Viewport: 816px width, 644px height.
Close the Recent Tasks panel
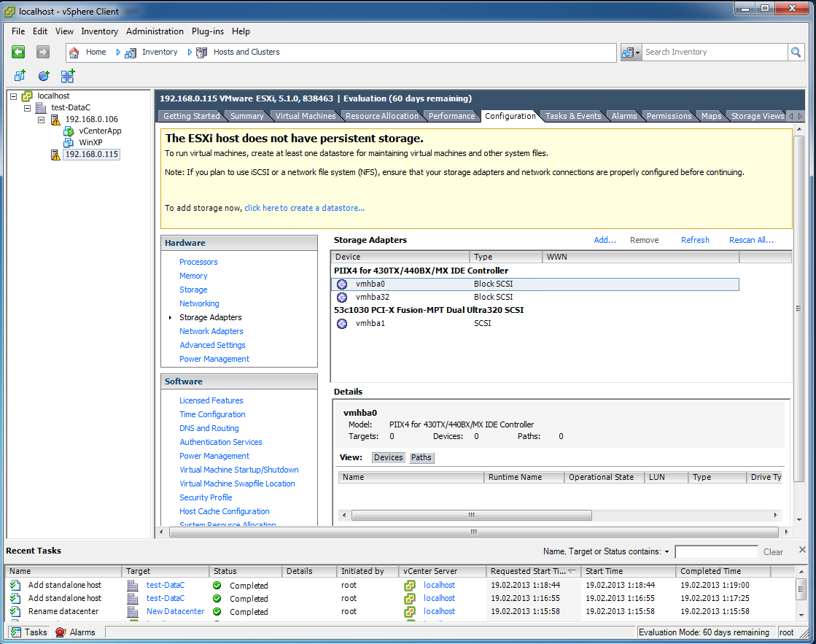[802, 550]
